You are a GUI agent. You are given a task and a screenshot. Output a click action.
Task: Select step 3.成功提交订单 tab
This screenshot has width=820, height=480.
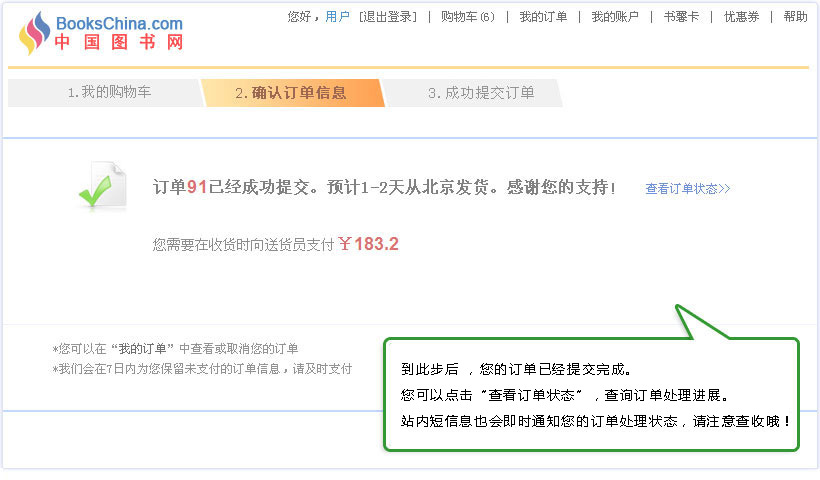tap(481, 93)
